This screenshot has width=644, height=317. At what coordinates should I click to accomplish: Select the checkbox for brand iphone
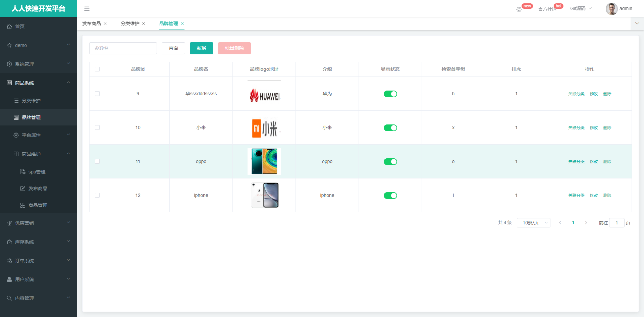pos(97,195)
